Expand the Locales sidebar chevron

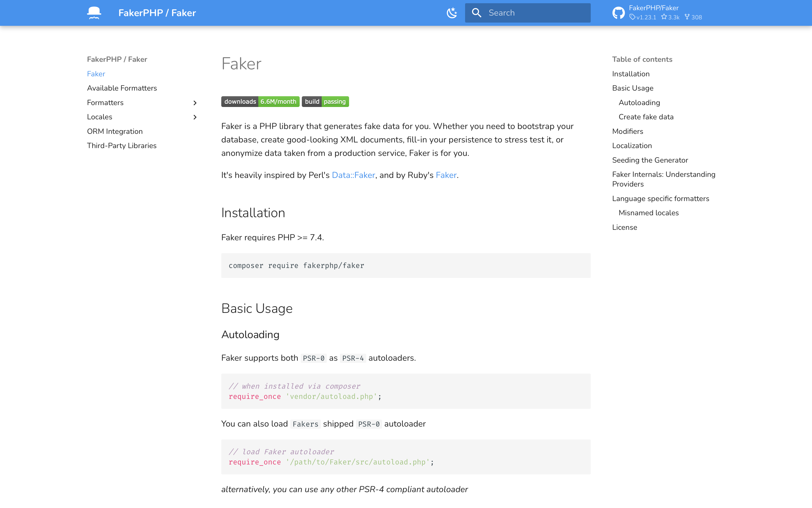pos(195,117)
